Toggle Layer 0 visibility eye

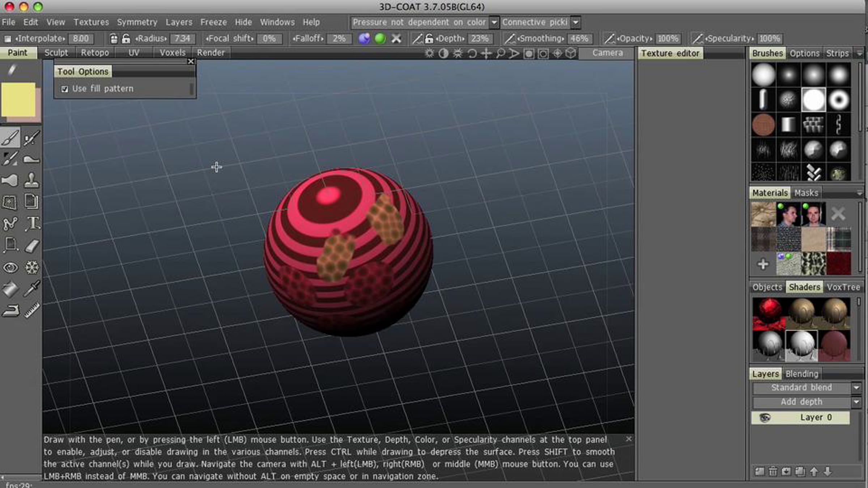(x=765, y=418)
